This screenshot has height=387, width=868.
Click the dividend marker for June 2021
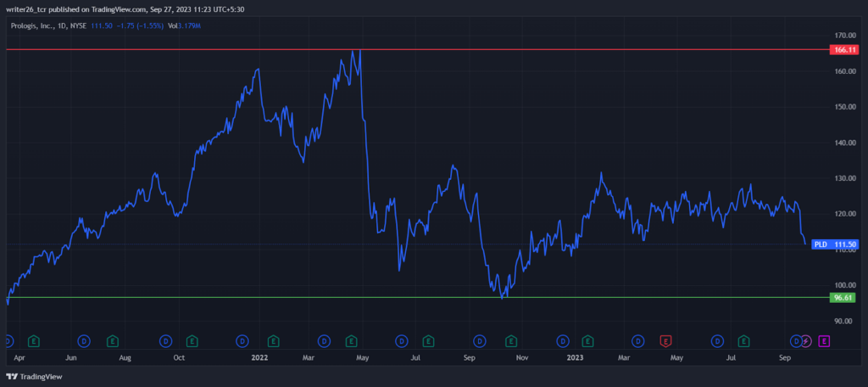tap(85, 339)
